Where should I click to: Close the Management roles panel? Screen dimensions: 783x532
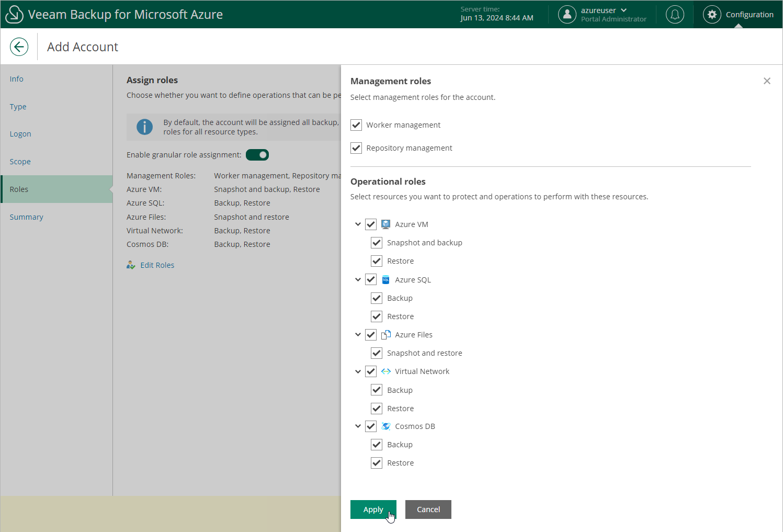767,81
